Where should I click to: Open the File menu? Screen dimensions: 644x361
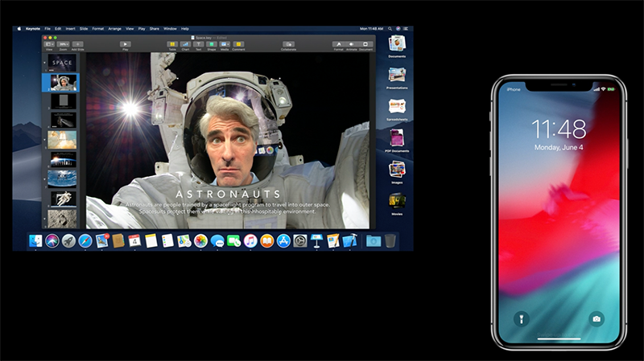pyautogui.click(x=47, y=29)
